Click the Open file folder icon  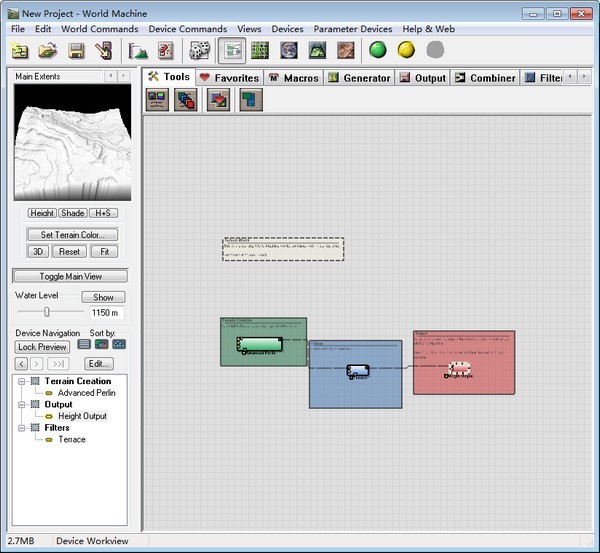click(x=47, y=50)
